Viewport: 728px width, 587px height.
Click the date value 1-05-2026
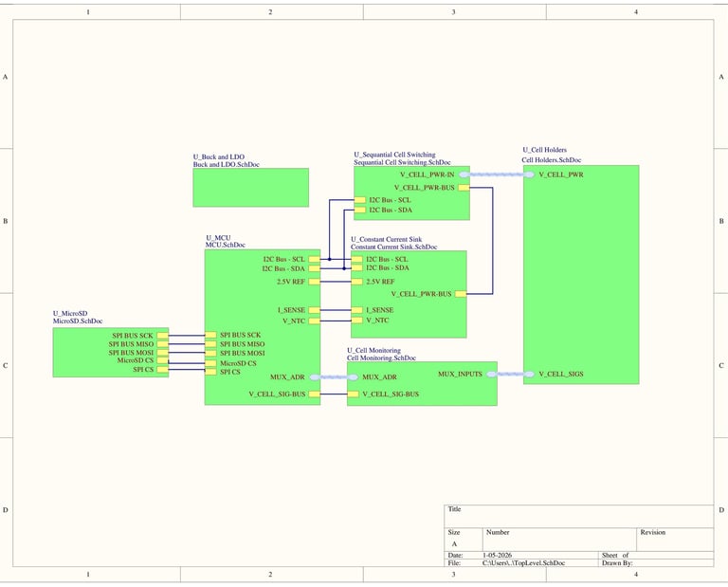[498, 556]
